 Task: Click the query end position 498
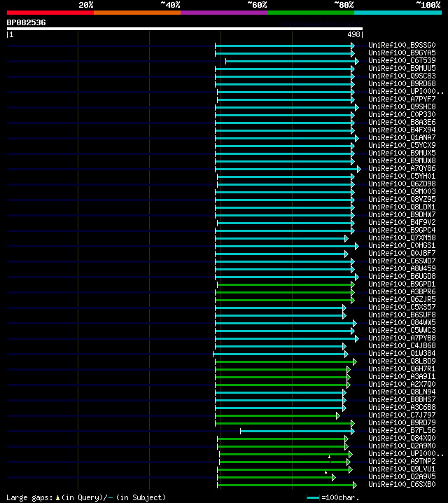(x=353, y=34)
